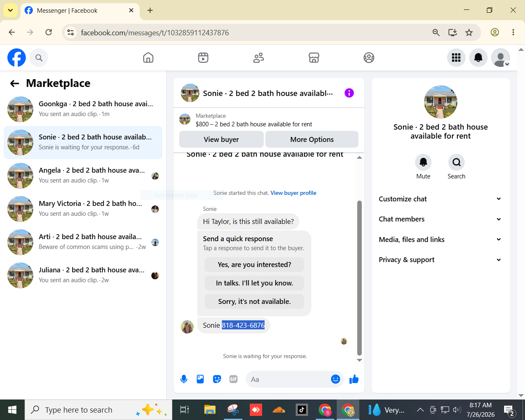Expand Media, files and links section
The width and height of the screenshot is (525, 420).
(x=440, y=240)
